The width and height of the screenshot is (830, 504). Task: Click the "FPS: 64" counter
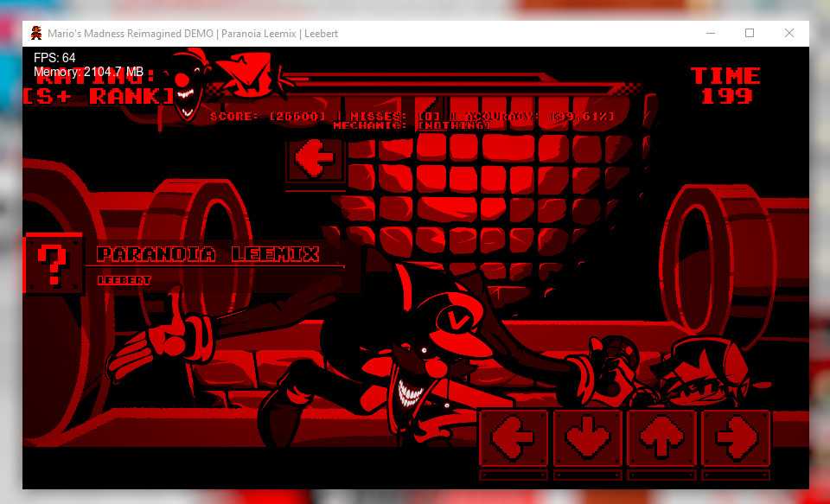tap(54, 58)
